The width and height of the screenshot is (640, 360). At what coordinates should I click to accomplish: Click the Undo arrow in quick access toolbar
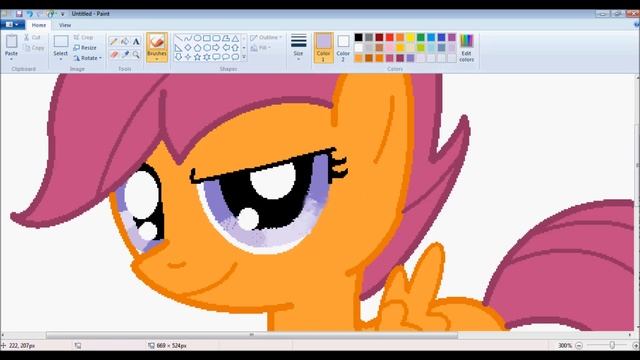point(30,14)
